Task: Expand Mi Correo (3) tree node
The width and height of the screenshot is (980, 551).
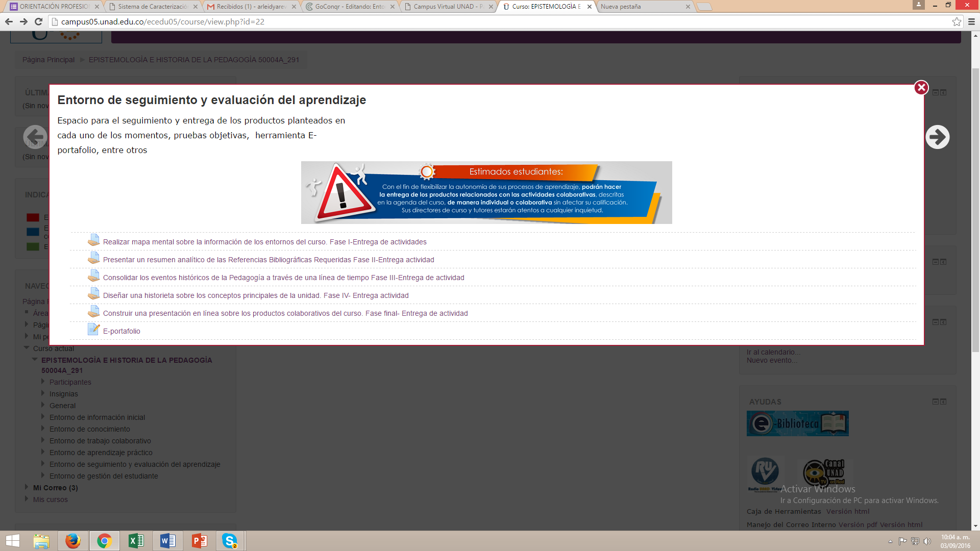Action: click(x=27, y=487)
